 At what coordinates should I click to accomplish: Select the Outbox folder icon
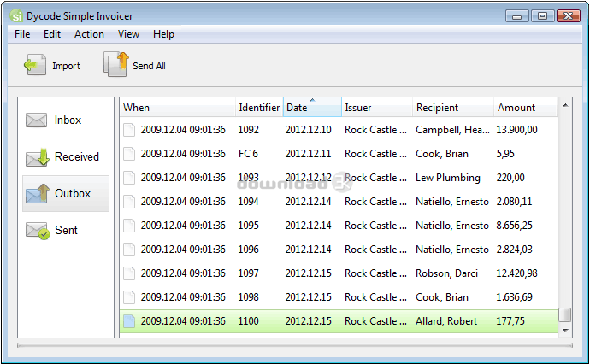click(37, 194)
